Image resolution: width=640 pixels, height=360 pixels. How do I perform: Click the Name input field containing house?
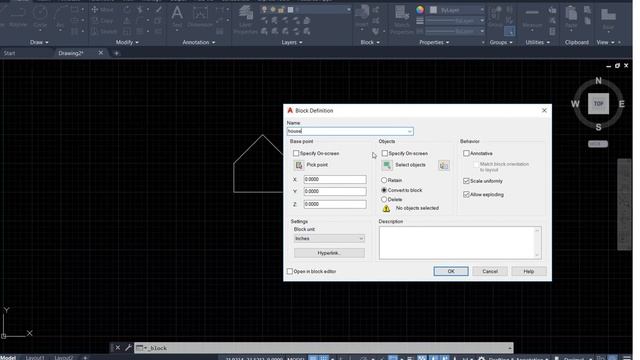350,131
